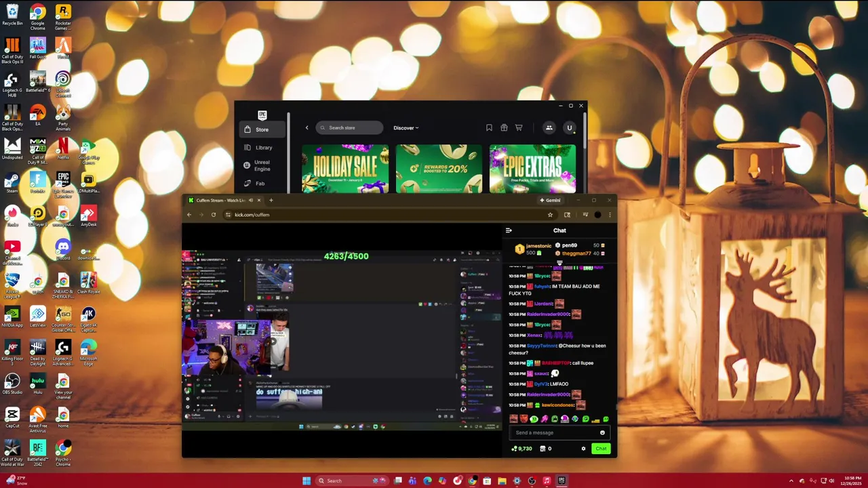Open OBS Studio desktop icon
This screenshot has height=488, width=868.
click(12, 384)
